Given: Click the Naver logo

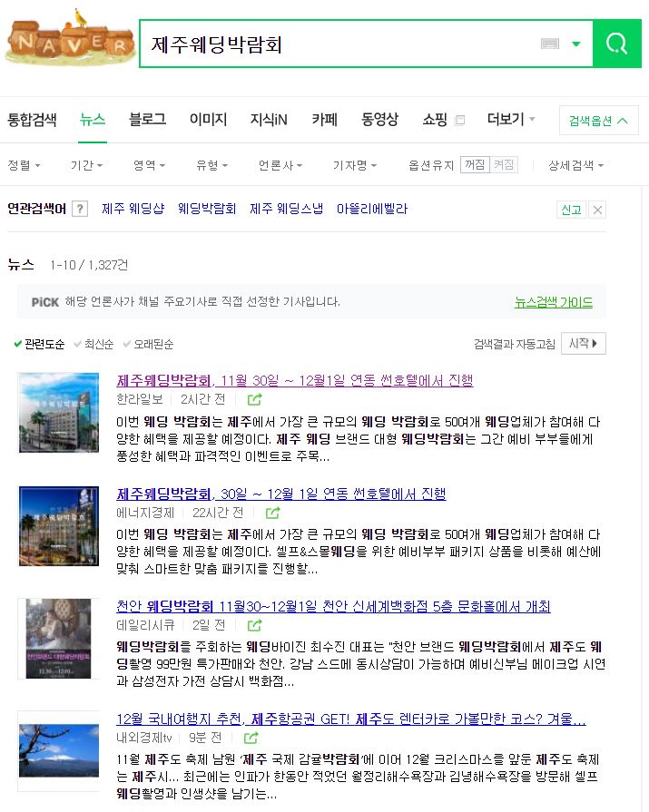Looking at the screenshot, I should 70,39.
